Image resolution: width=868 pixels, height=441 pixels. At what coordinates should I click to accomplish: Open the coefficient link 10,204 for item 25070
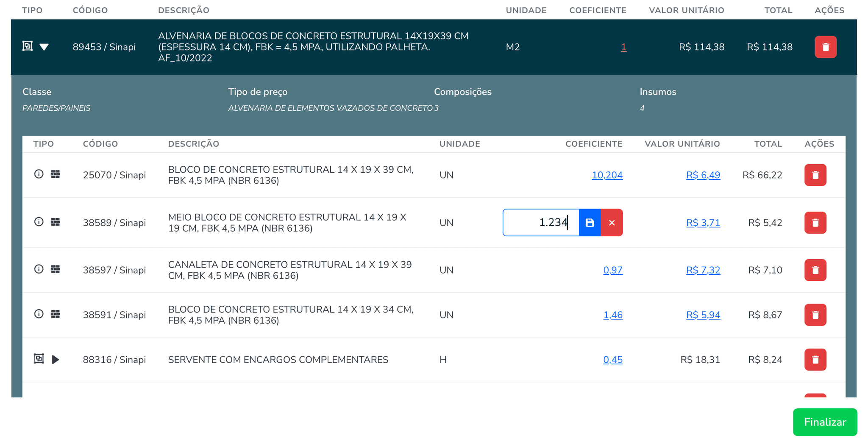coord(607,175)
